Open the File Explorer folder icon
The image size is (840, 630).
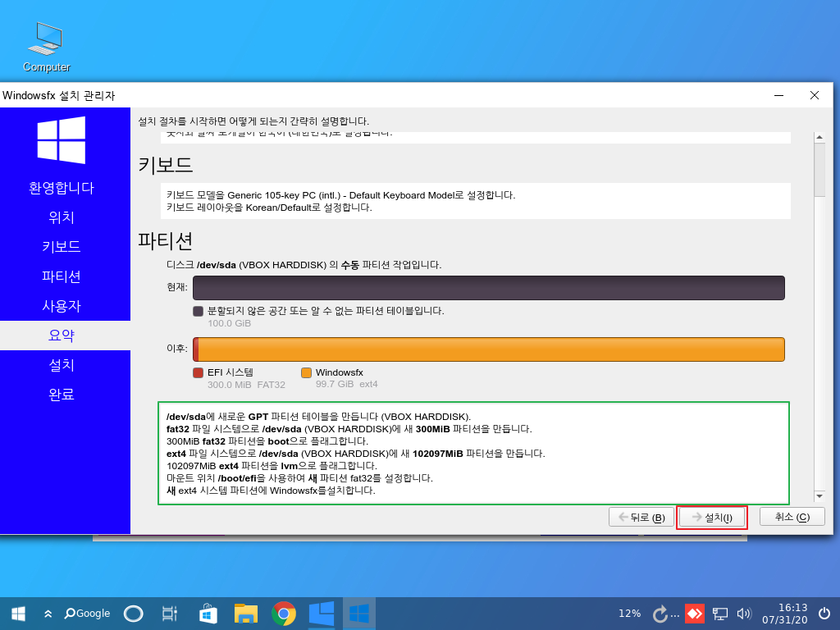246,614
